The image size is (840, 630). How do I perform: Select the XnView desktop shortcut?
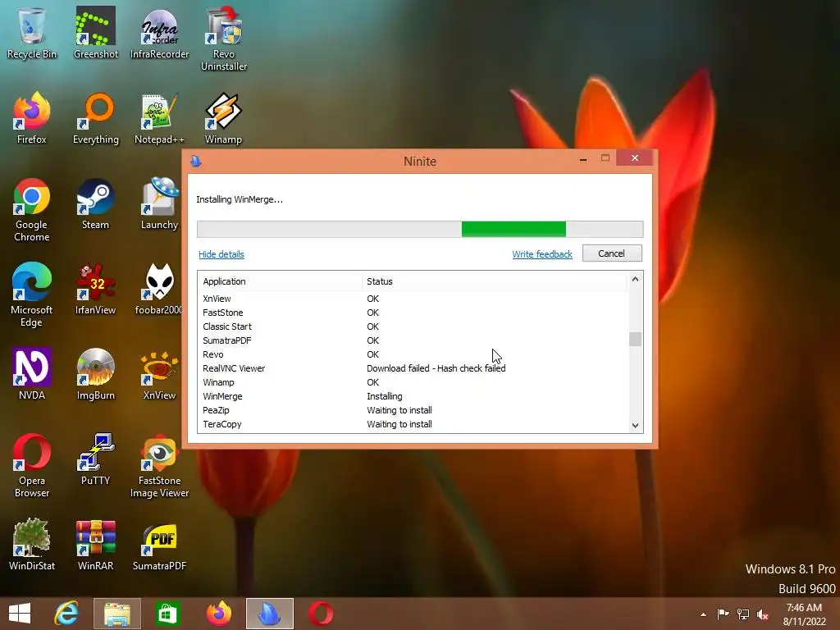coord(160,374)
